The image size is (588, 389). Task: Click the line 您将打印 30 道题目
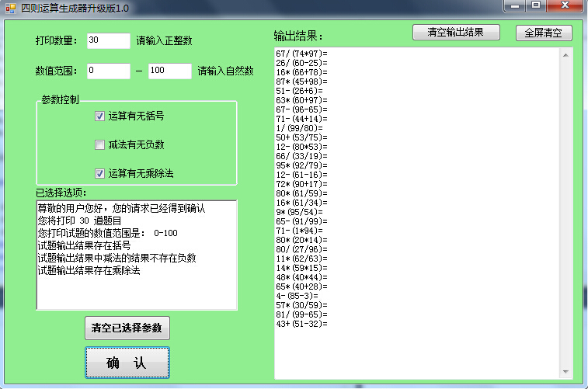79,221
